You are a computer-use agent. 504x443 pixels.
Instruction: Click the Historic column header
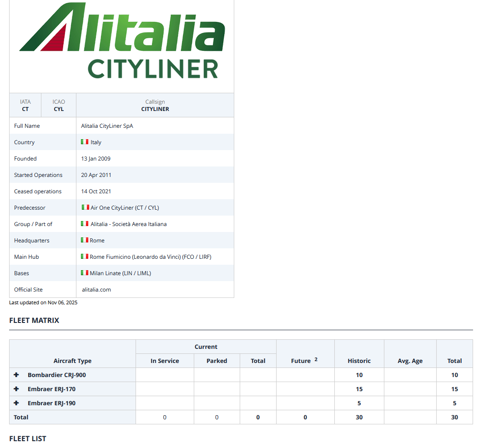(359, 361)
